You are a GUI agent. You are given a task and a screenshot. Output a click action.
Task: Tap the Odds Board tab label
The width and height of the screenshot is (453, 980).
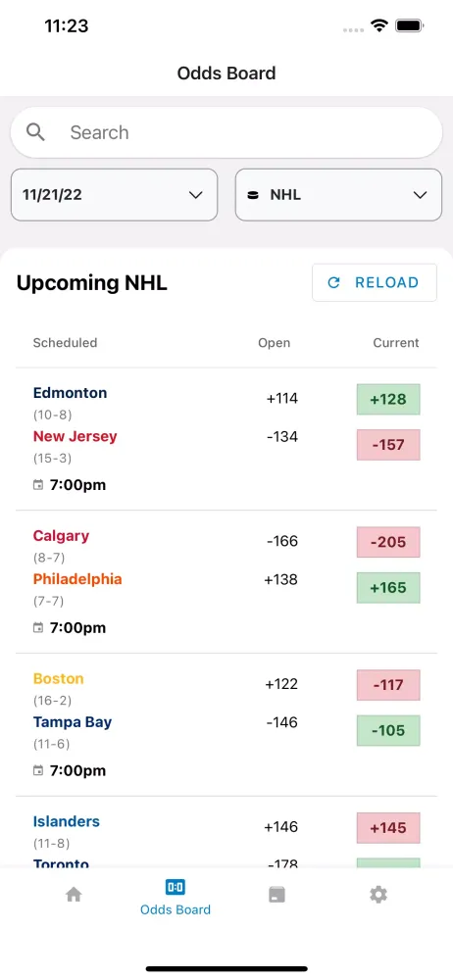point(176,909)
